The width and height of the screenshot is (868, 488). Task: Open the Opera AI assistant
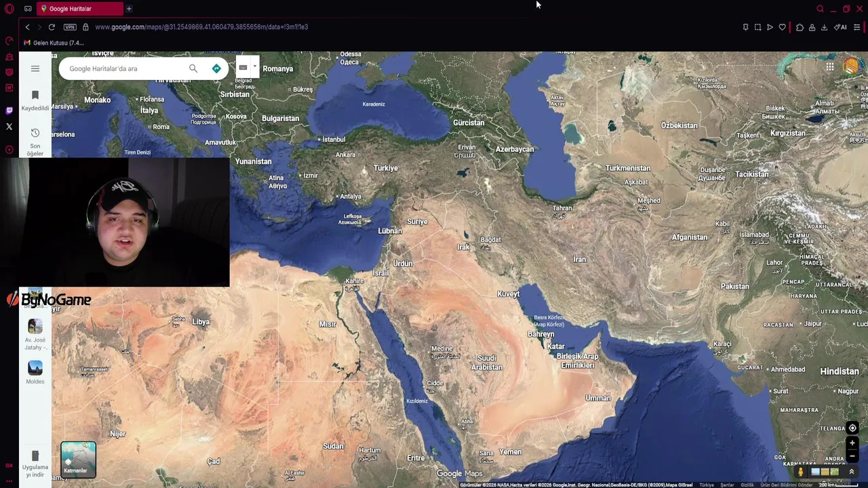coord(840,27)
